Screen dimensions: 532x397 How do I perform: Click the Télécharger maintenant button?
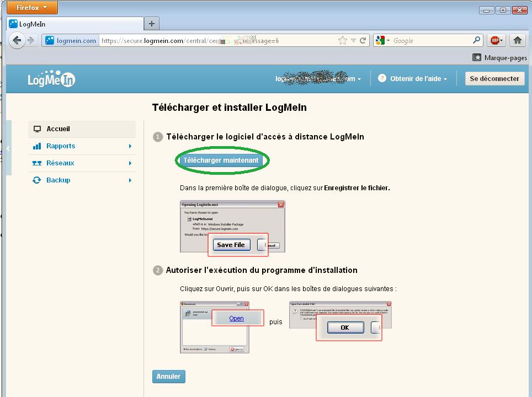(221, 160)
